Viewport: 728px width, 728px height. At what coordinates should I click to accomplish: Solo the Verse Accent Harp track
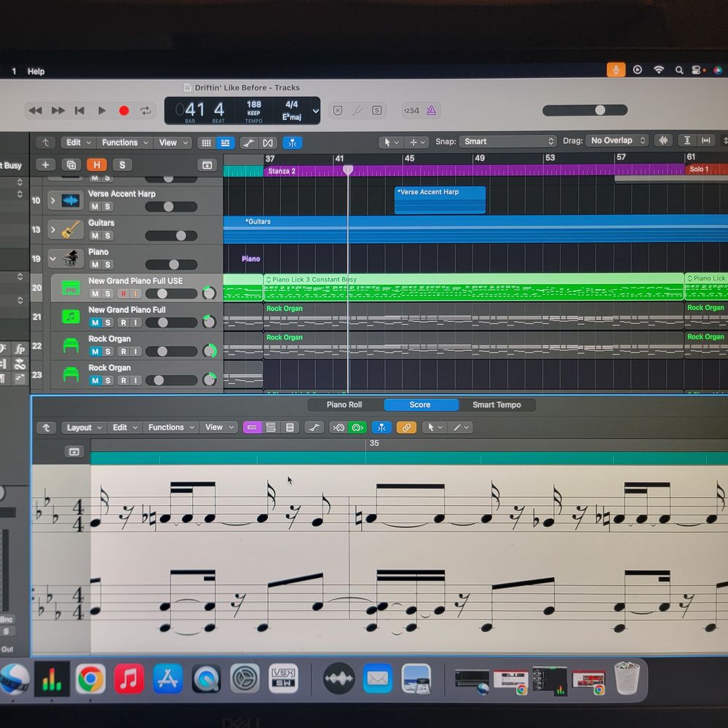[x=107, y=207]
